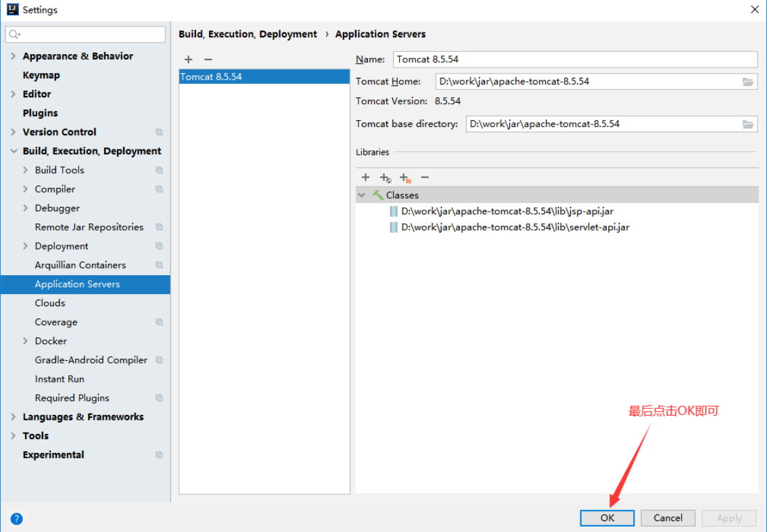This screenshot has width=767, height=532.
Task: Expand the Version Control section
Action: click(14, 132)
